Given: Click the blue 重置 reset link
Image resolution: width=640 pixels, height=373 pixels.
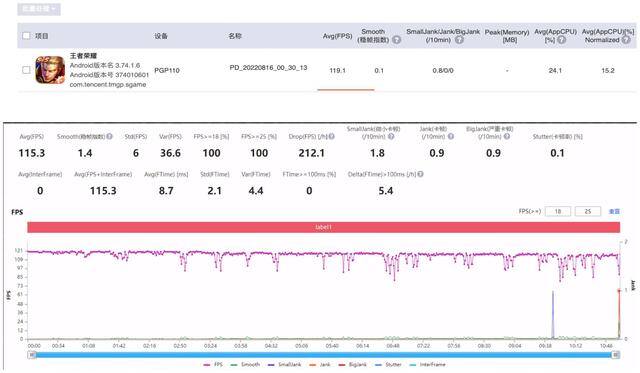Looking at the screenshot, I should (614, 211).
